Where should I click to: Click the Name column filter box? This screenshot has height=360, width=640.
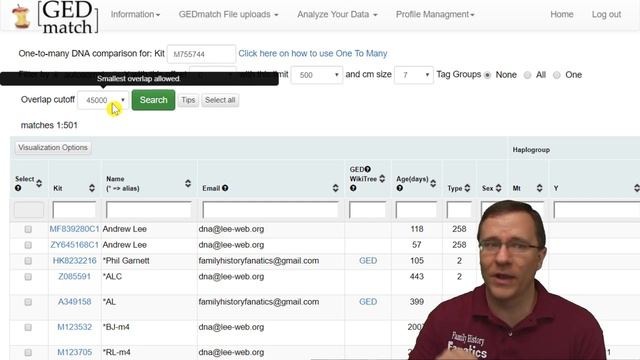point(149,210)
